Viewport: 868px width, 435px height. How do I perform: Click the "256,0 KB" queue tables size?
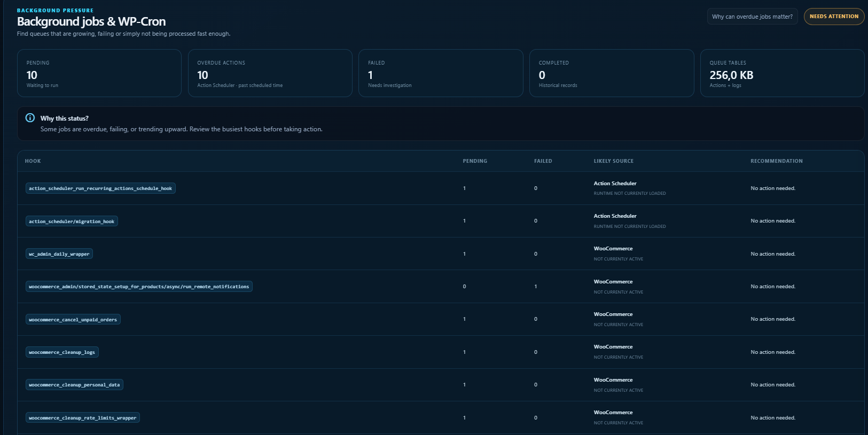coord(731,75)
